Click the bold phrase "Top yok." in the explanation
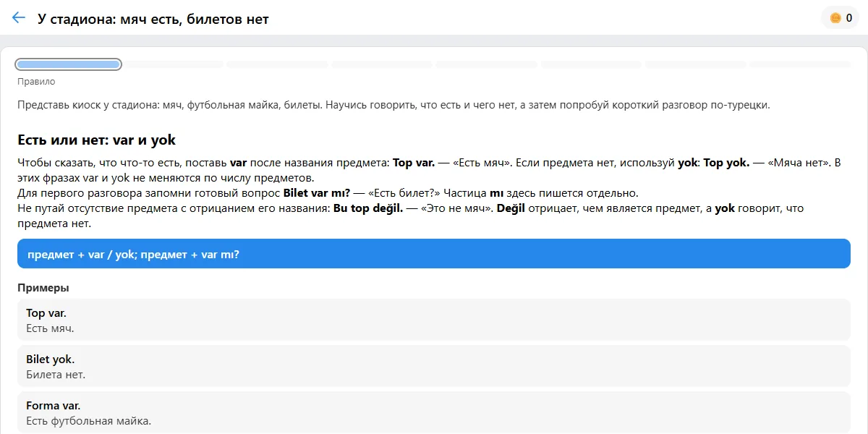Image resolution: width=868 pixels, height=434 pixels. [726, 163]
